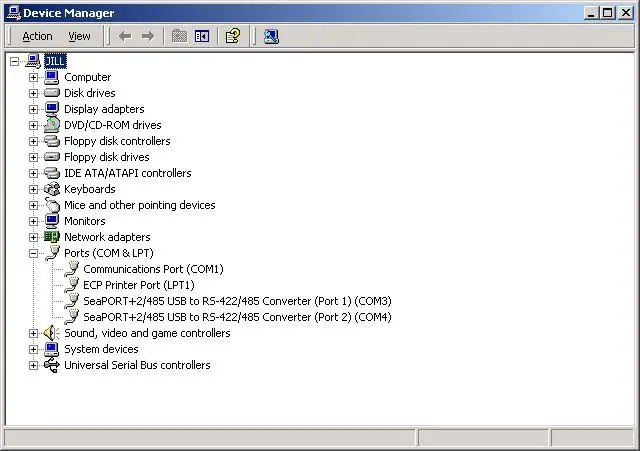640x451 pixels.
Task: Click the Keyboards icon
Action: tap(52, 189)
